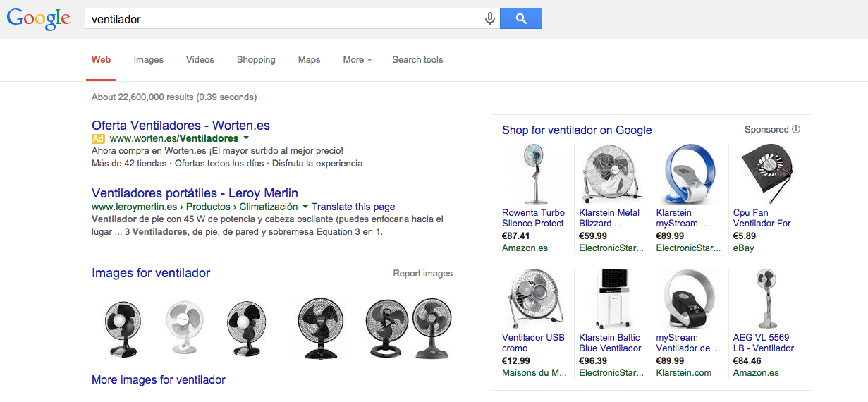Click the Google logo

[x=39, y=20]
